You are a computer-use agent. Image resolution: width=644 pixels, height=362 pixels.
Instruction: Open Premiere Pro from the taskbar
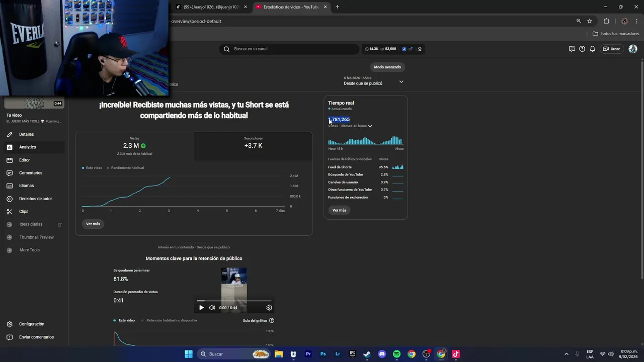(308, 354)
